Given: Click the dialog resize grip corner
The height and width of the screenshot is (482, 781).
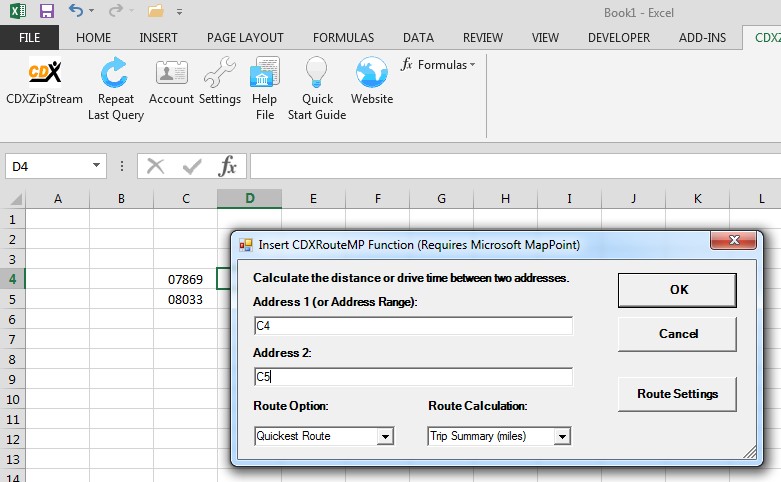Looking at the screenshot, I should [x=750, y=452].
